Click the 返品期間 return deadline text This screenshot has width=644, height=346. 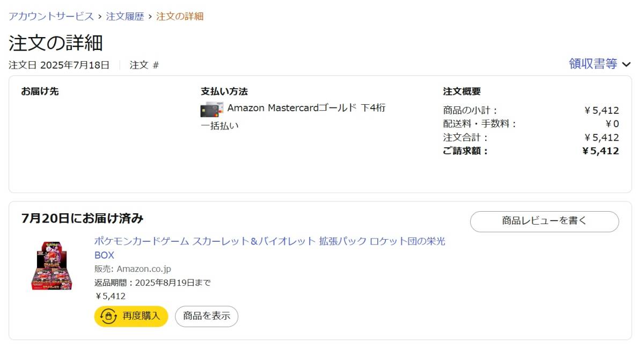tap(153, 283)
